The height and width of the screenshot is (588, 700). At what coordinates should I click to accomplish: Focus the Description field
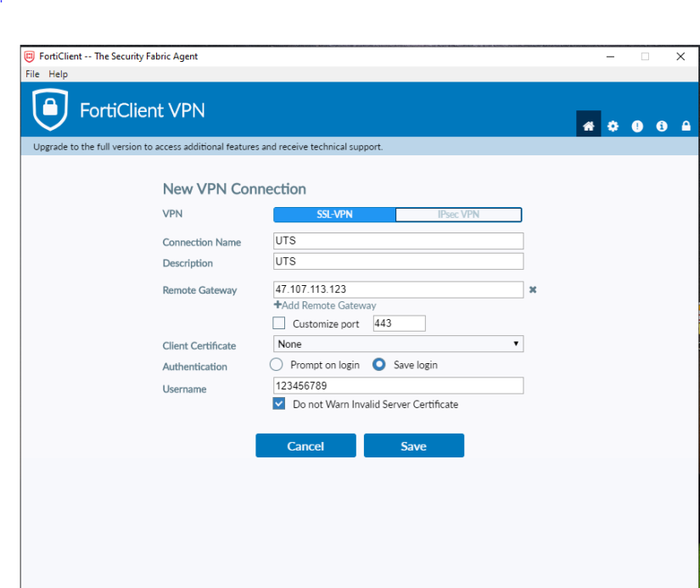398,261
